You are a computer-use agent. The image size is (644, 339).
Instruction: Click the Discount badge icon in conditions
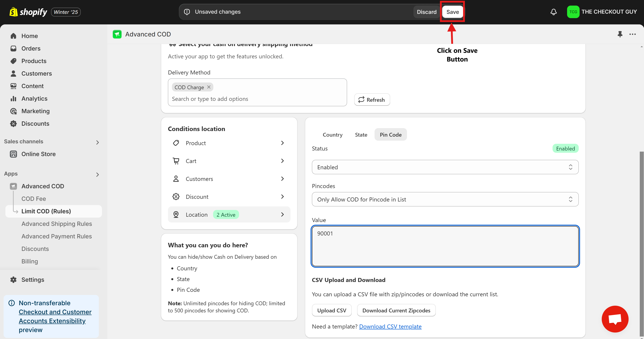coord(176,197)
